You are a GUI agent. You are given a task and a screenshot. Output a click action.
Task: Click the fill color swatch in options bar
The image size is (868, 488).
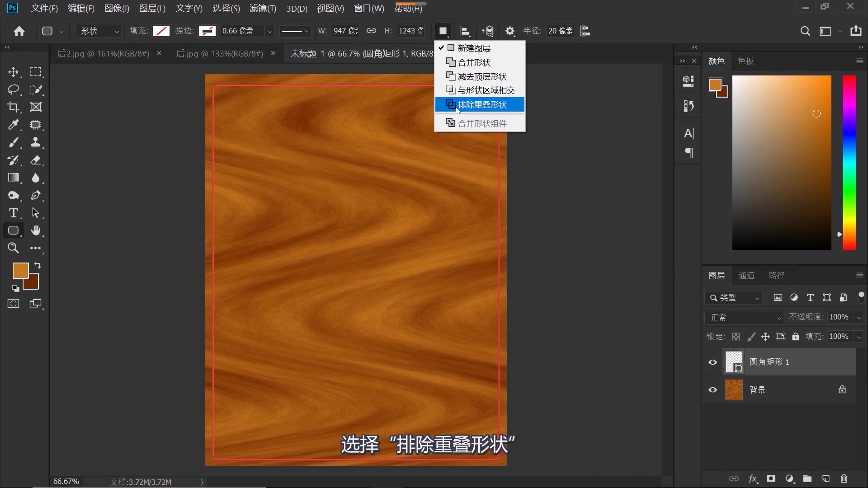tap(161, 31)
